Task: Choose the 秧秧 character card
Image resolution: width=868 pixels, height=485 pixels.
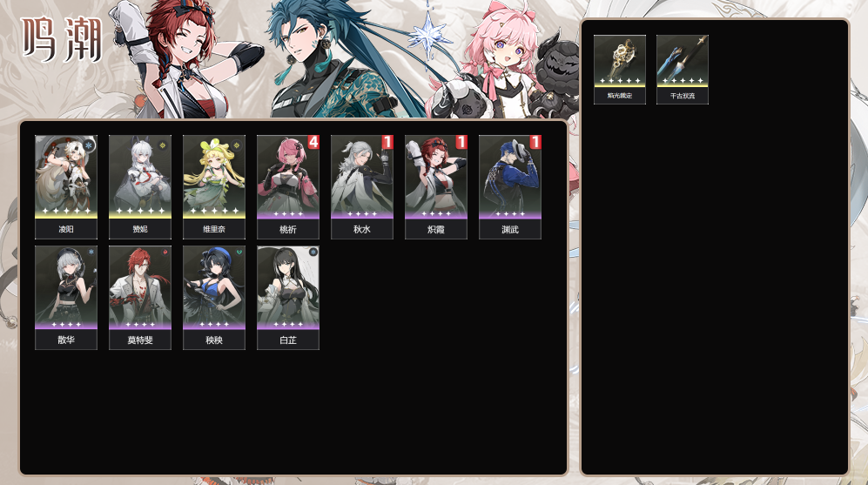Action: tap(214, 298)
